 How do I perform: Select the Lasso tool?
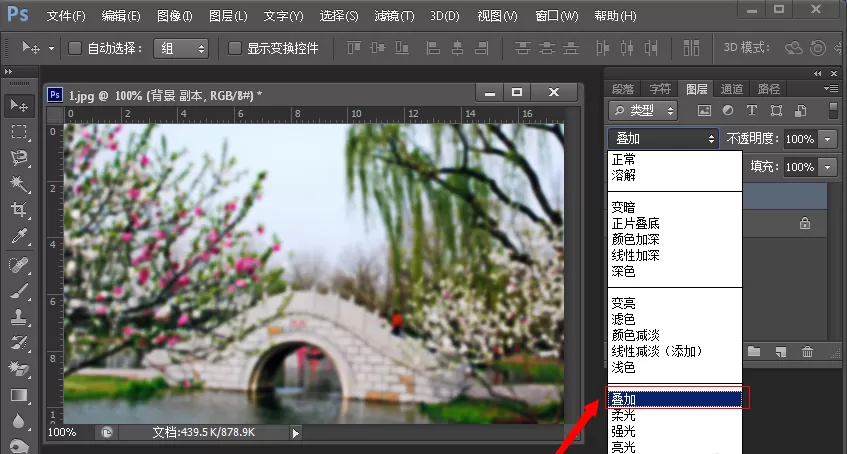(x=19, y=157)
